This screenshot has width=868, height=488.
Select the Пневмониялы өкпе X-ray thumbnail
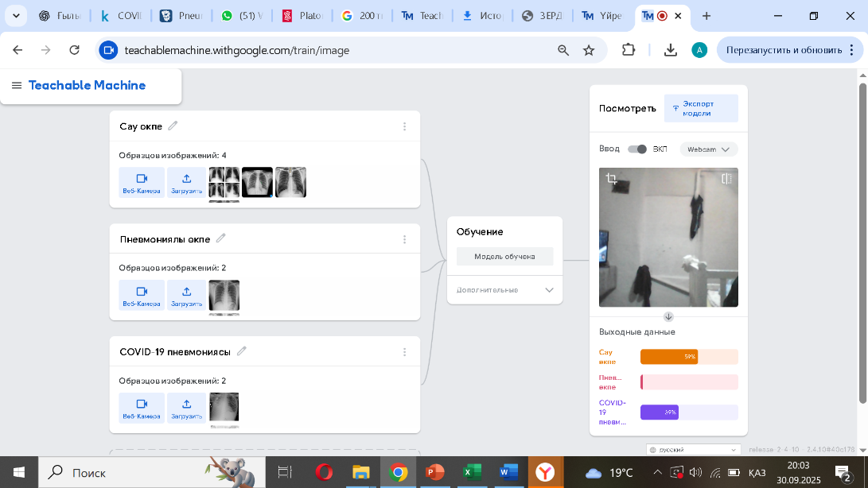click(x=224, y=295)
